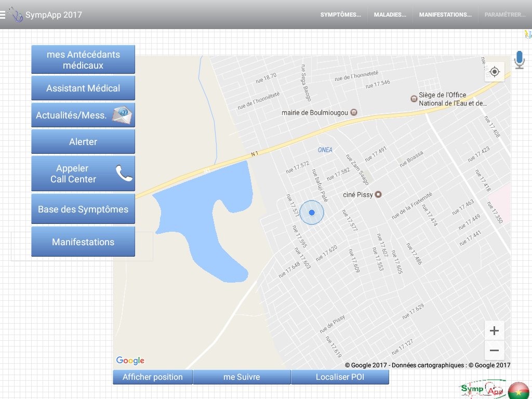This screenshot has width=532, height=399.
Task: Tap the blue microphone voice icon
Action: (x=519, y=60)
